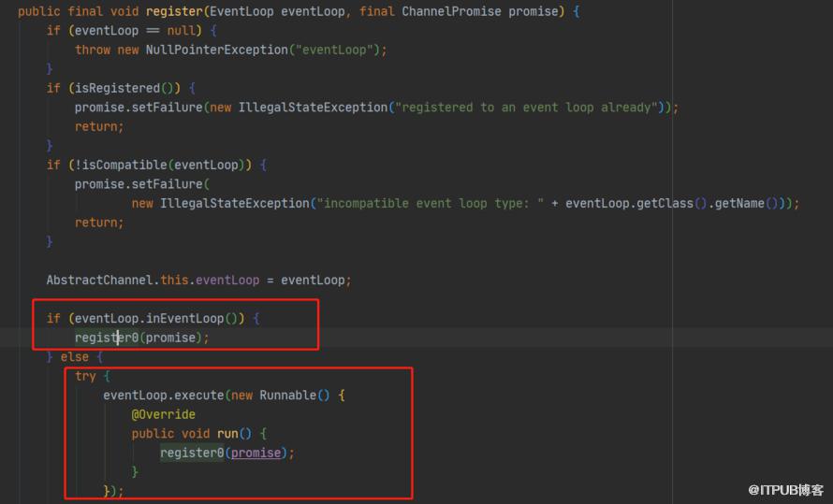
Task: Click the try keyword
Action: pos(85,376)
